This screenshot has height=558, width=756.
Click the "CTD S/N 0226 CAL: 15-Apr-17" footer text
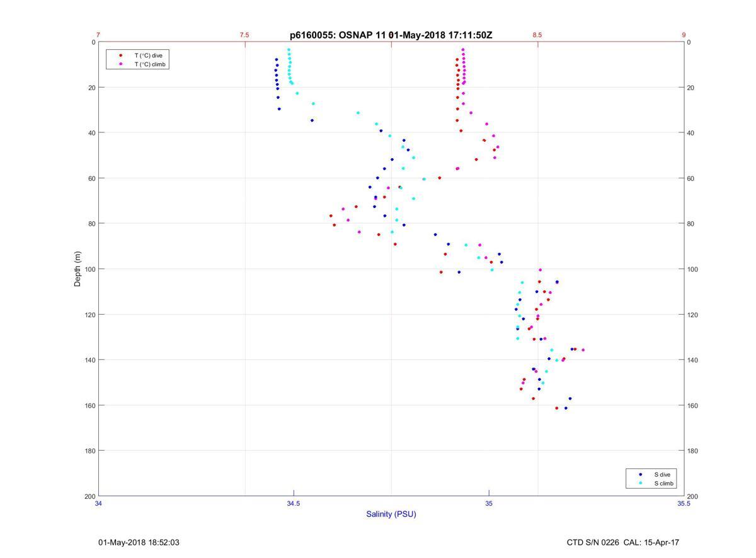(623, 542)
